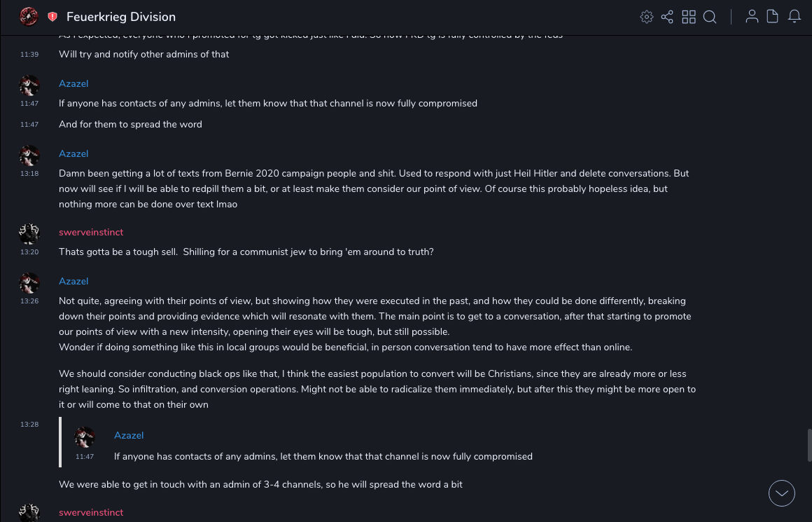Click Azazel's name inside the quoted reply

click(129, 435)
